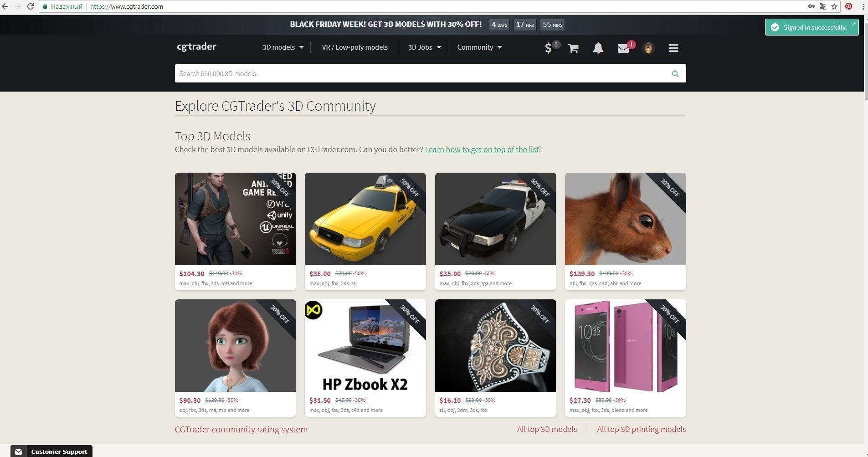The image size is (868, 457).
Task: Click the 17 HRS countdown box
Action: coord(525,25)
